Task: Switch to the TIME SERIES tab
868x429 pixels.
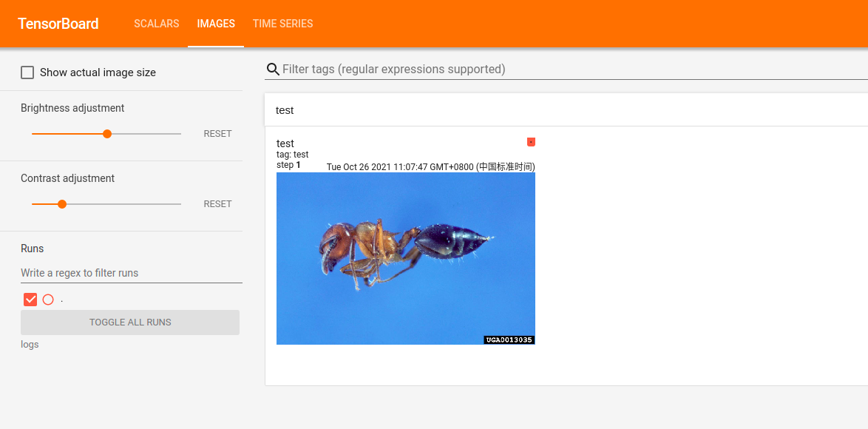Action: point(283,24)
